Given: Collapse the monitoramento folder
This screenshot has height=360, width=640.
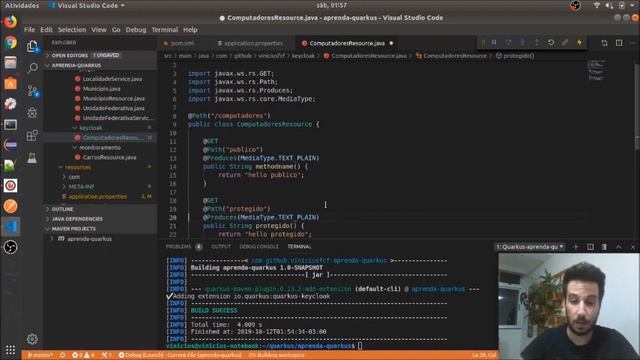Looking at the screenshot, I should click(x=100, y=147).
